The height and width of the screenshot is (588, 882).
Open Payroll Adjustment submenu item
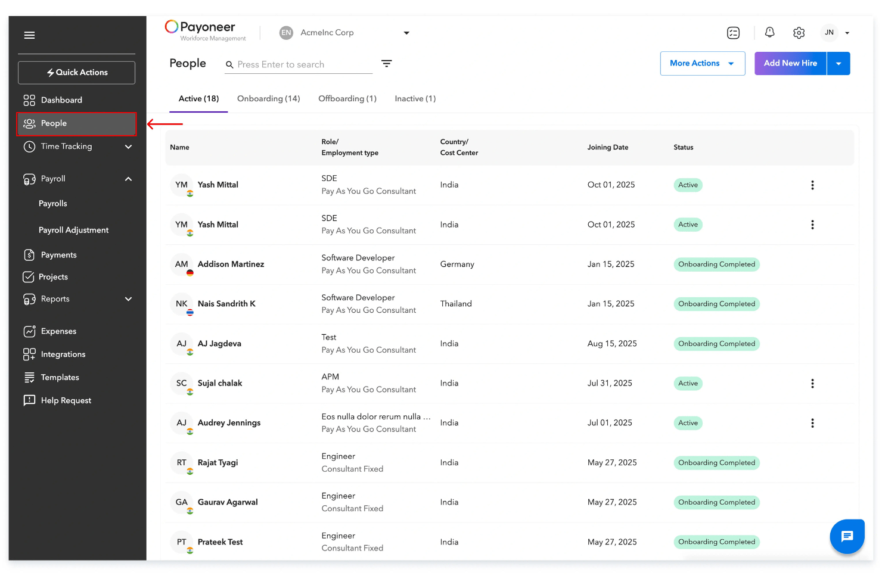tap(73, 230)
